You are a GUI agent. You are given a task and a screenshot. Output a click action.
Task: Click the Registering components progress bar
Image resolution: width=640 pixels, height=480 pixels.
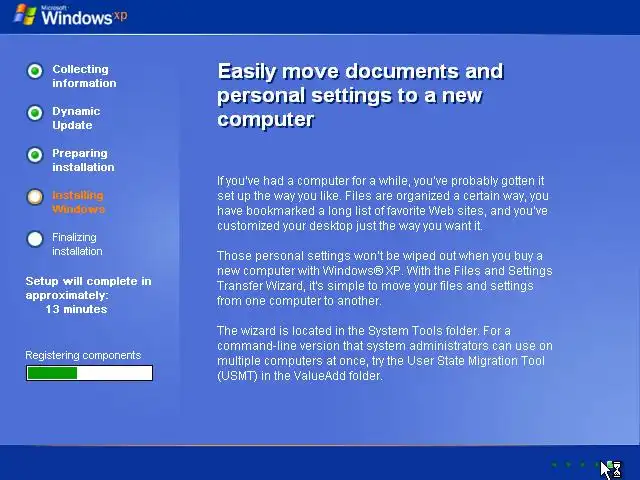(89, 373)
